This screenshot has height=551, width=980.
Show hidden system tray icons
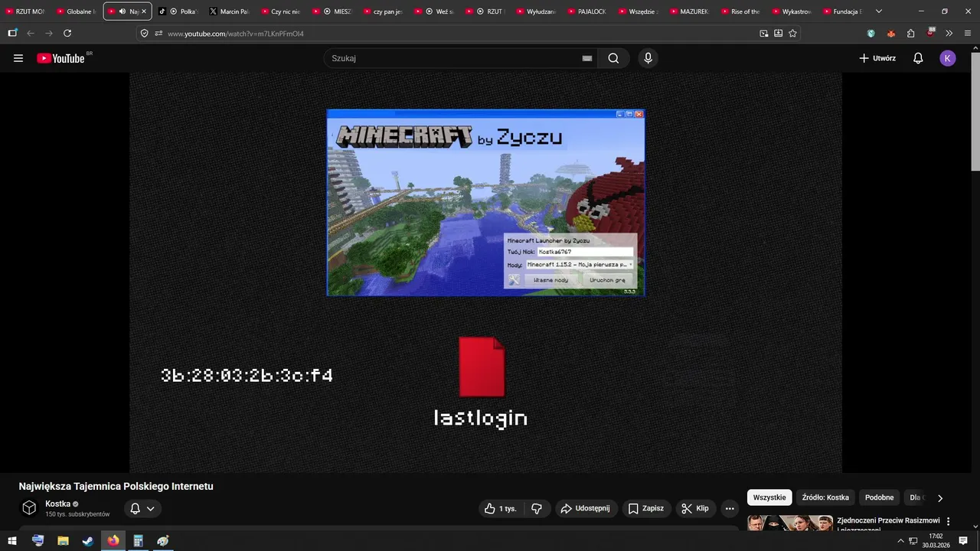900,540
